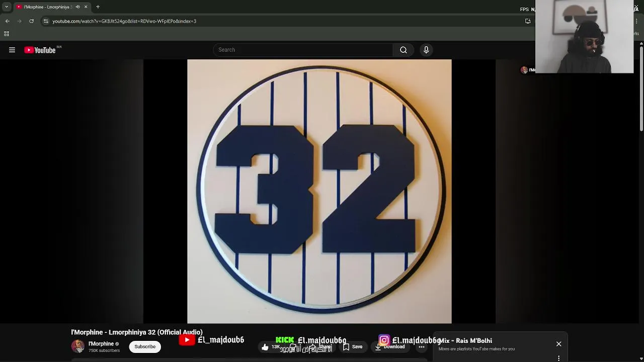The width and height of the screenshot is (644, 362).
Task: Click the video album art with number 32
Action: pos(319,192)
